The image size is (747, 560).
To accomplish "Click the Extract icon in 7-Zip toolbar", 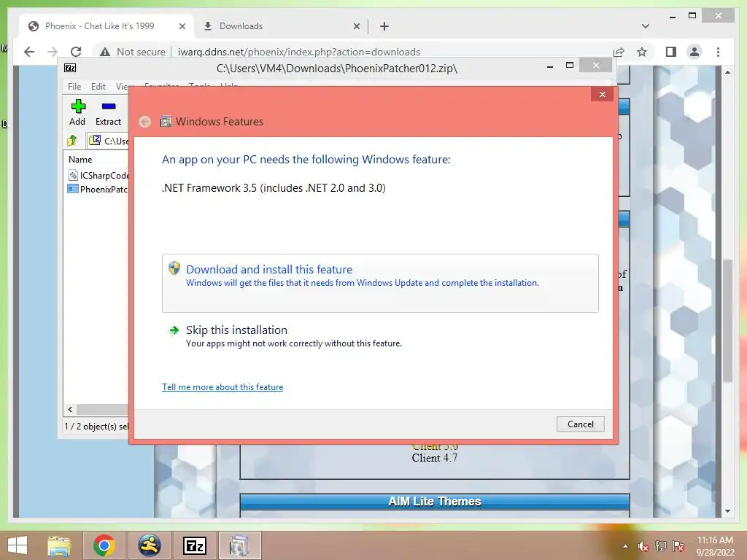I will (x=108, y=112).
